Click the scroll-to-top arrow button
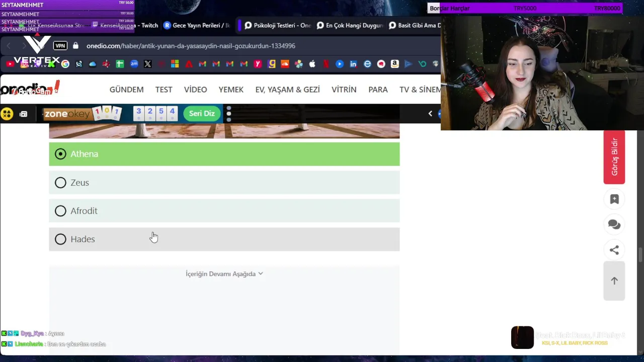Viewport: 644px width, 362px height. point(614,281)
